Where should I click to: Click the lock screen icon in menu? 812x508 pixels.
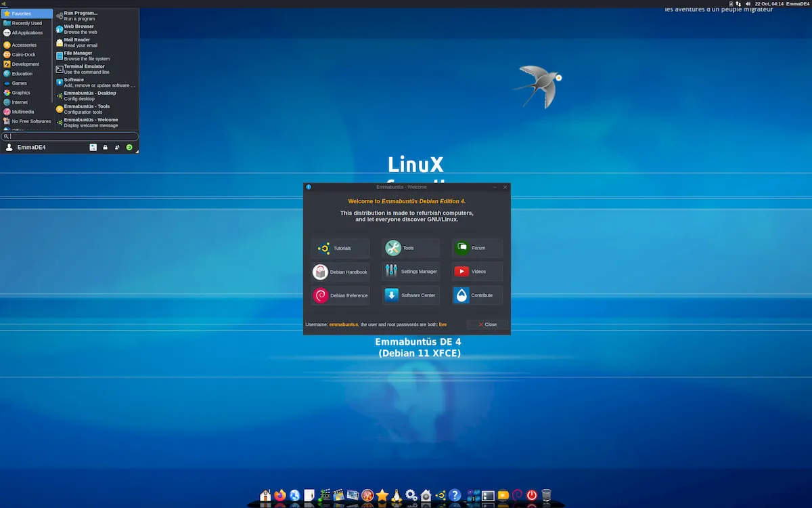(x=105, y=147)
